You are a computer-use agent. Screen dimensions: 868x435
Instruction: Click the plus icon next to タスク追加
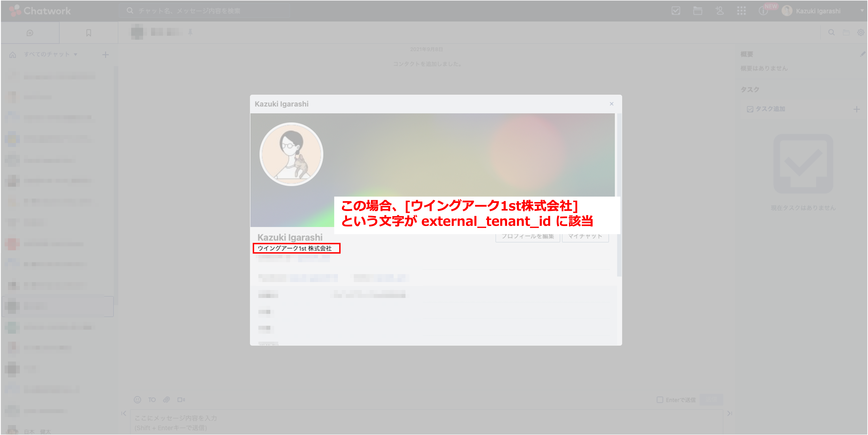tap(856, 109)
